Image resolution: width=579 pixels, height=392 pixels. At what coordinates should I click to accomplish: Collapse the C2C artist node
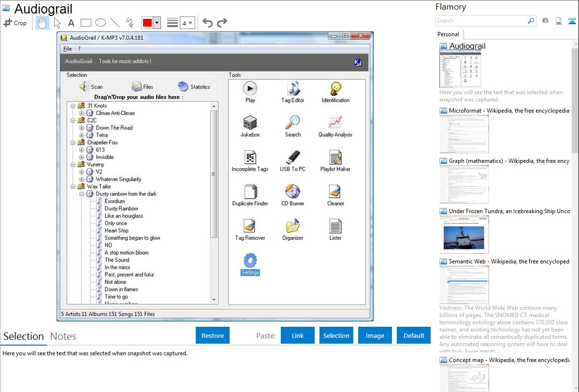[73, 120]
